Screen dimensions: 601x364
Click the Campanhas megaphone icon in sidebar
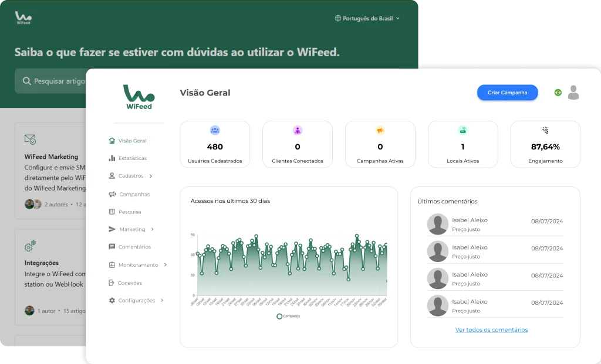click(112, 194)
